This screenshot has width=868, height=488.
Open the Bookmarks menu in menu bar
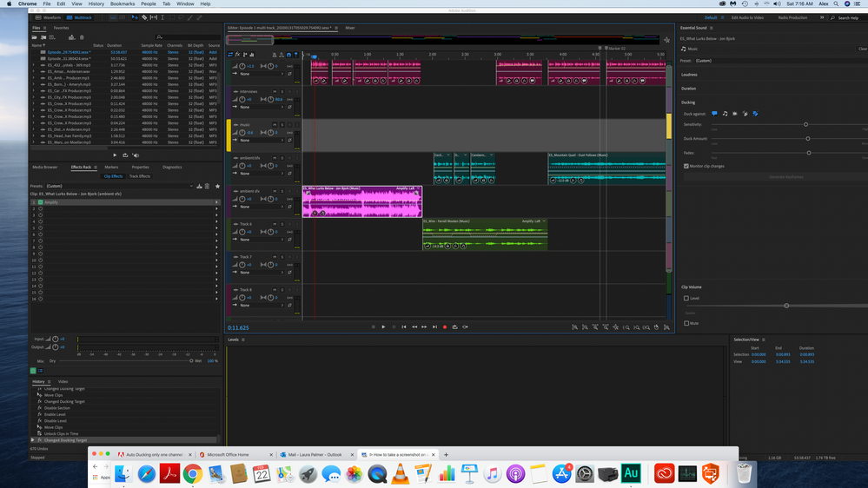(123, 3)
